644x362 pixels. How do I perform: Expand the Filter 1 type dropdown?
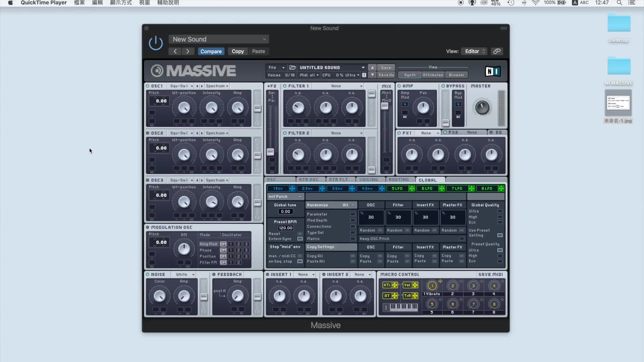pyautogui.click(x=338, y=86)
